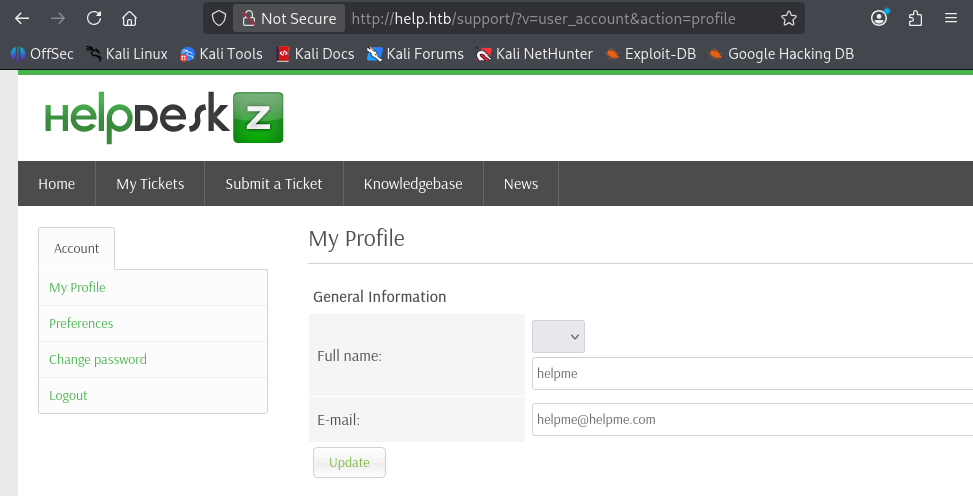Open the extensions puzzle icon
This screenshot has width=973, height=496.
pos(915,18)
